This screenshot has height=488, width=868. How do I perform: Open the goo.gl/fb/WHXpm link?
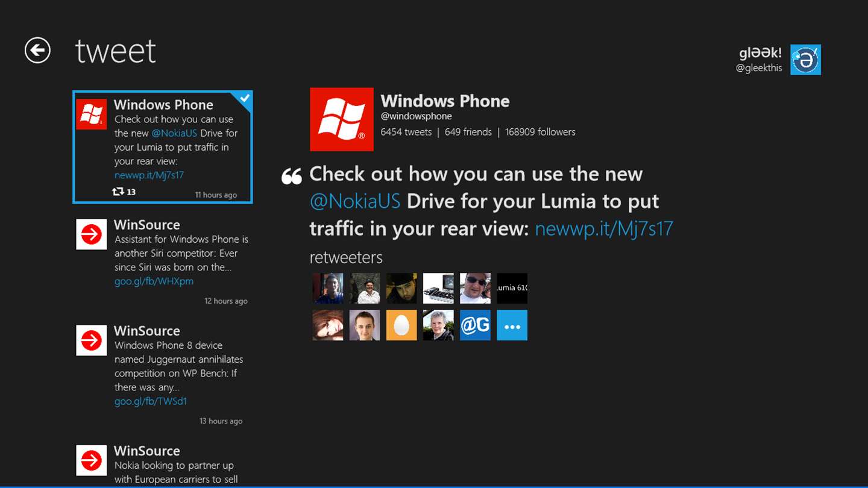click(154, 281)
